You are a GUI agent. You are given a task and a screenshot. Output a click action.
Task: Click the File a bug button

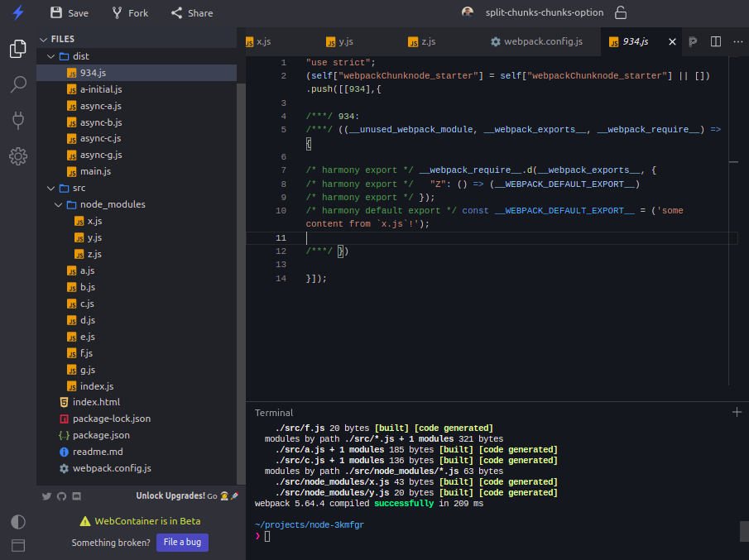182,543
